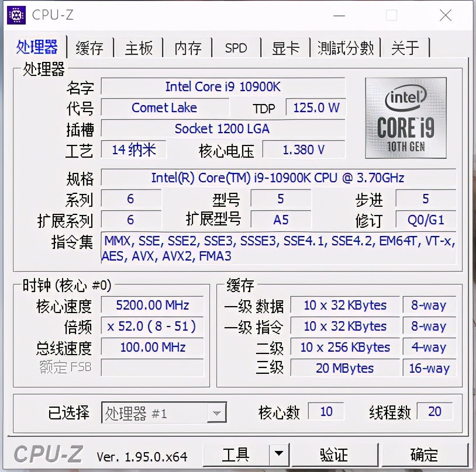
Task: Select the 处理器 tab
Action: point(37,48)
